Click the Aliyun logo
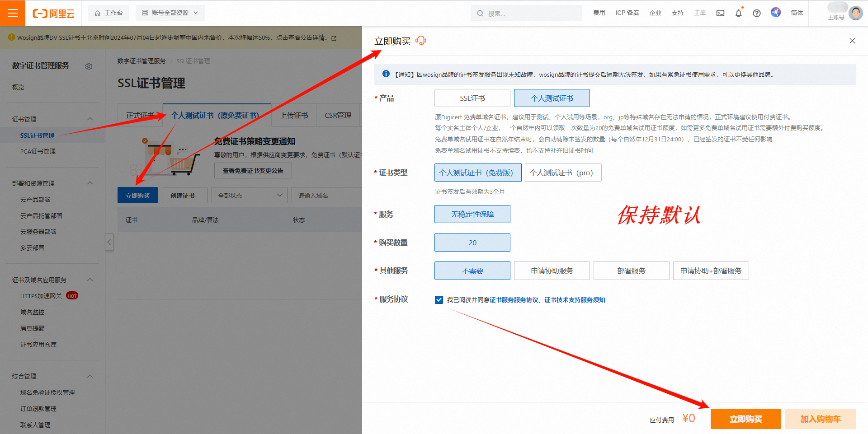Screen dimensions: 868x434 [x=53, y=13]
